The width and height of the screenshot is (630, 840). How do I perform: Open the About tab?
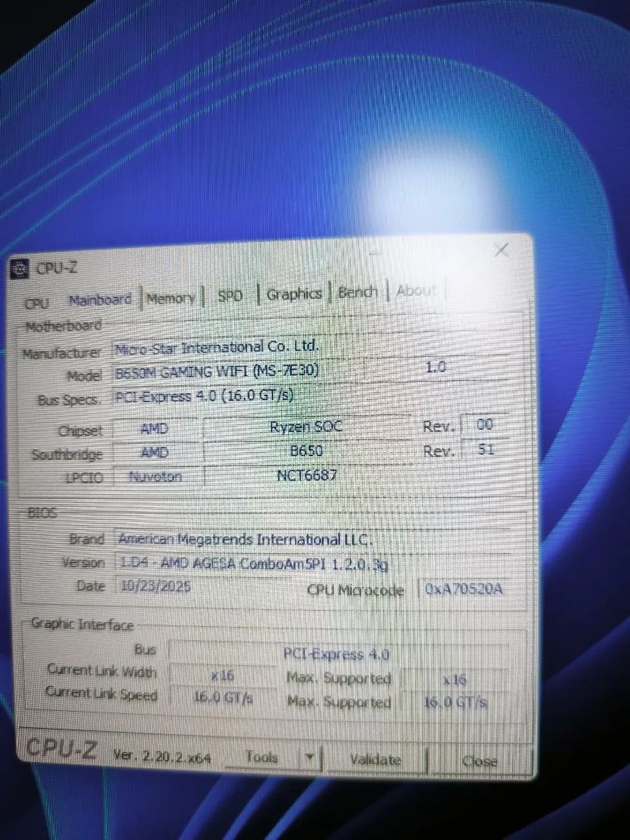pos(416,291)
